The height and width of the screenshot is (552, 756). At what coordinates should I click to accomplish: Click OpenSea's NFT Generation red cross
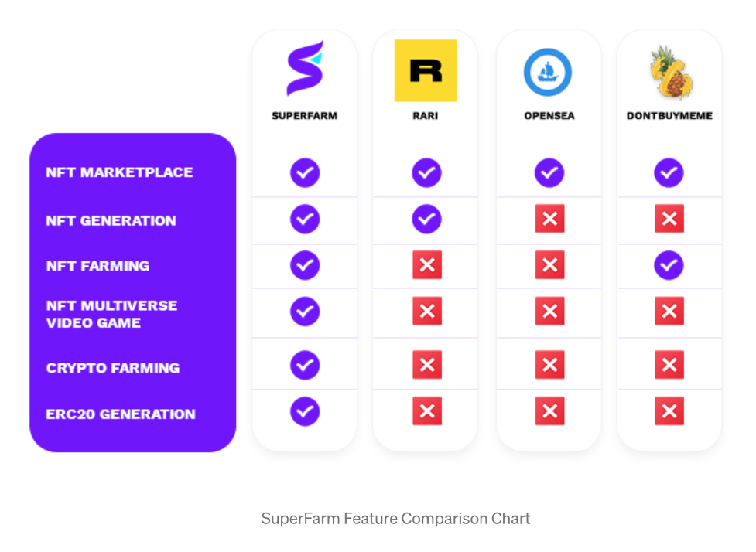[549, 219]
